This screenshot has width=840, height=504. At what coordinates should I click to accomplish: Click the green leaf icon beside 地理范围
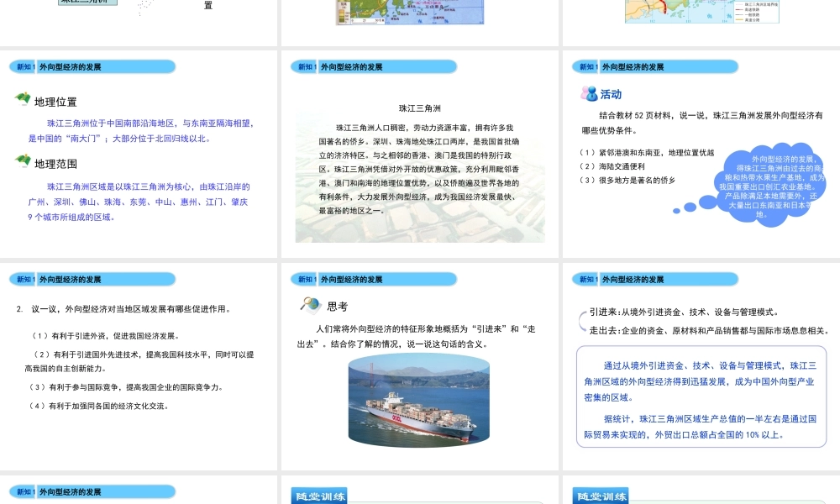(23, 160)
